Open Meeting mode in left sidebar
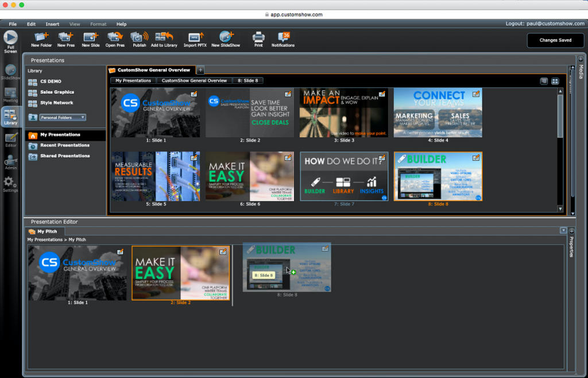Viewport: 588px width, 378px height. (10, 95)
